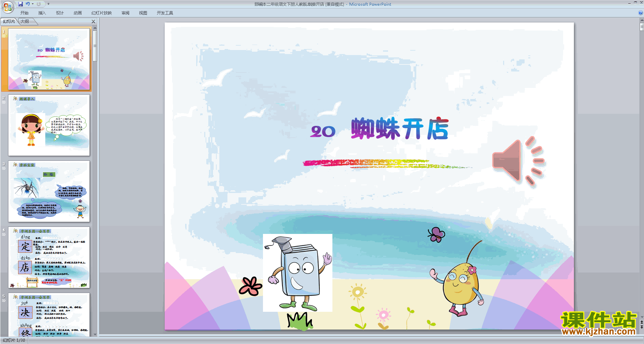Open the 审阅 ribbon tab
Screen dimensions: 644x344
(125, 13)
